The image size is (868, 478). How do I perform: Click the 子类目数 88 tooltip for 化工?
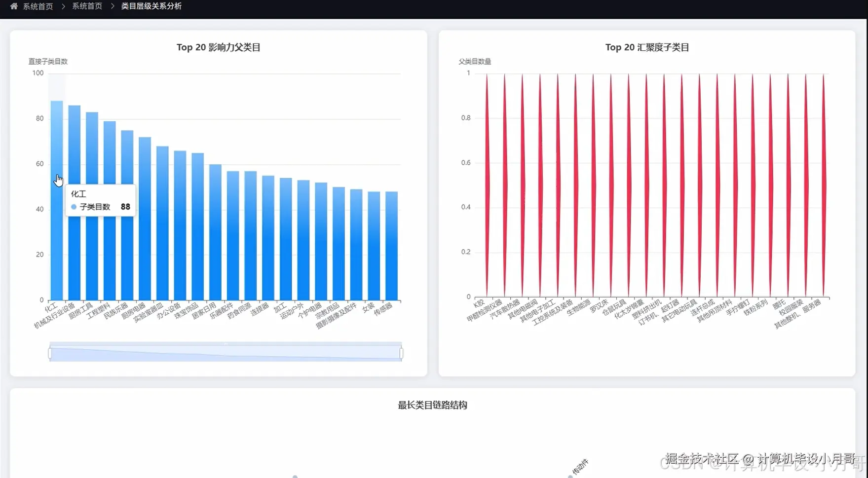(100, 200)
